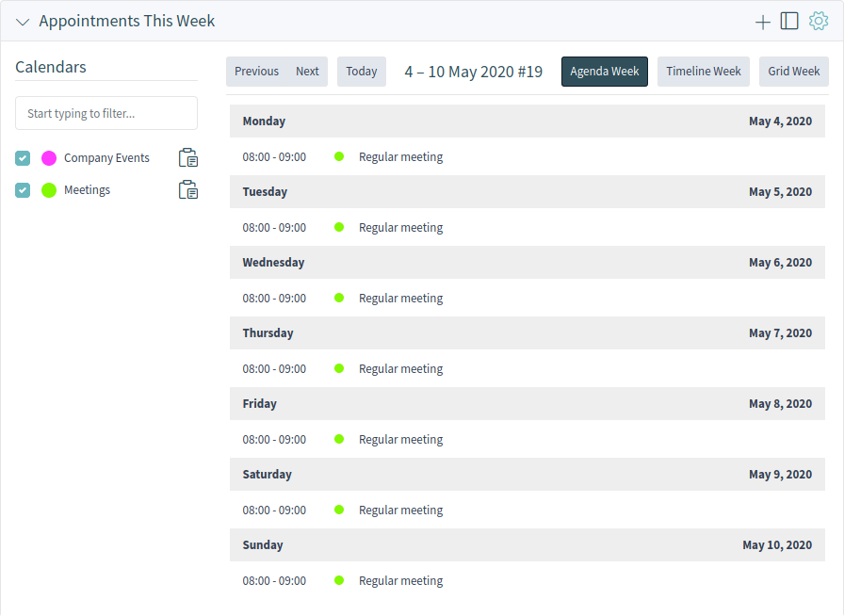Open Sunday's Regular meeting
The image size is (844, 616).
pos(401,581)
